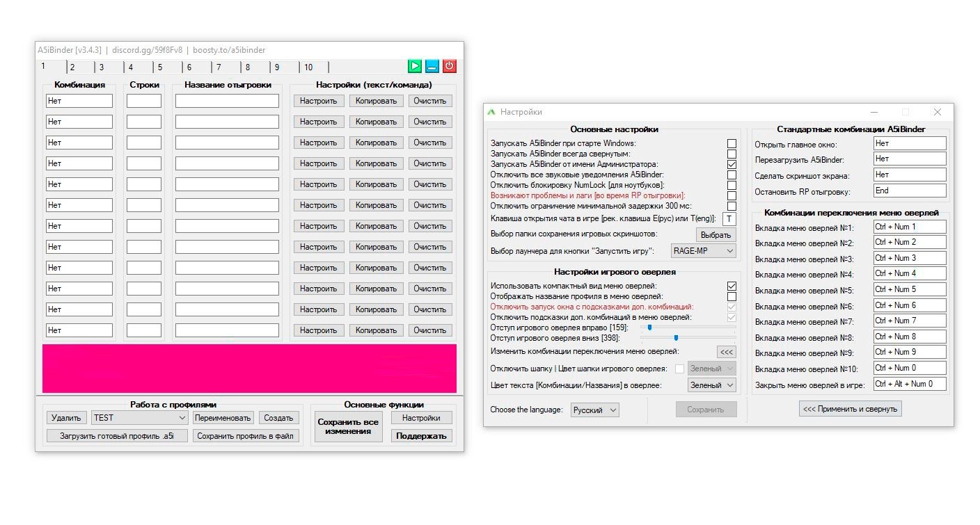Click the green play icon in A5iBinder
Image resolution: width=980 pixels, height=525 pixels.
tap(415, 66)
